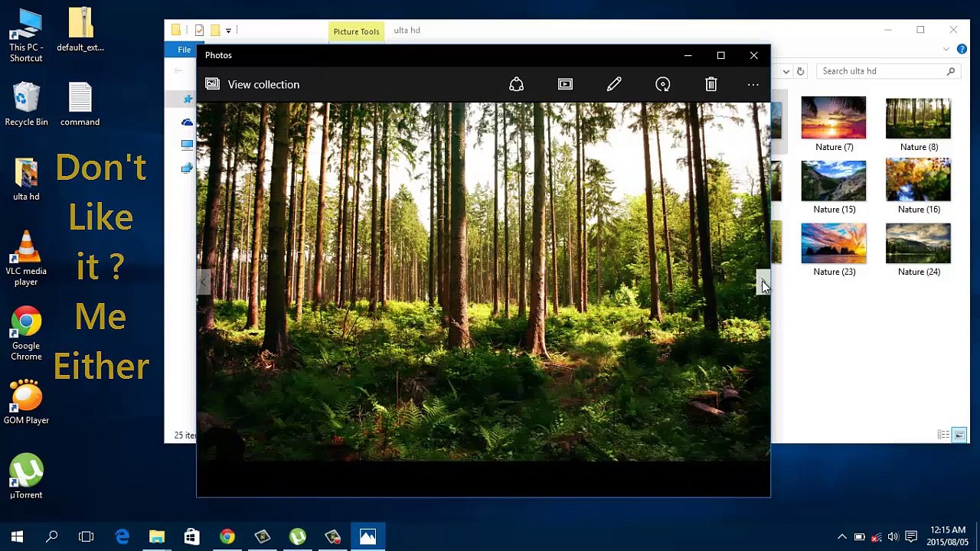Click the Edit pencil icon in Photos
Screen dimensions: 980x551
coord(614,84)
